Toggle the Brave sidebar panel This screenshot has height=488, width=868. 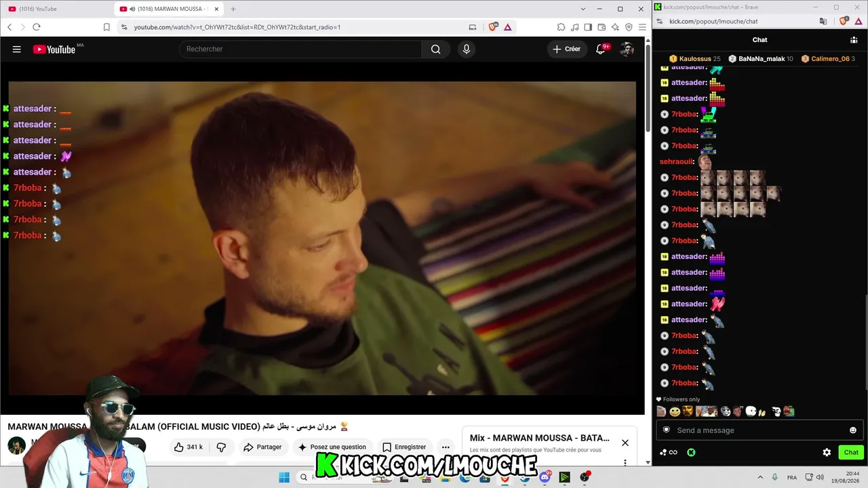[588, 27]
